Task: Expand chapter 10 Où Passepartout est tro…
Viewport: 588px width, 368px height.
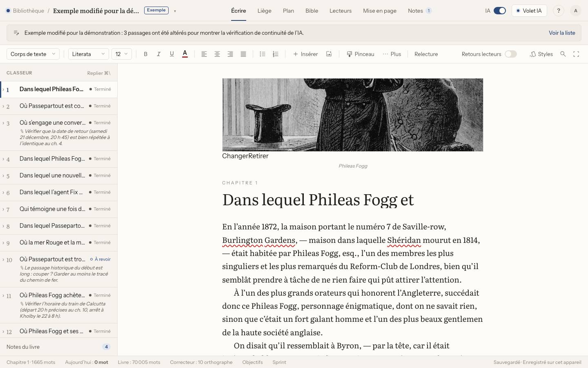Action: 3,259
